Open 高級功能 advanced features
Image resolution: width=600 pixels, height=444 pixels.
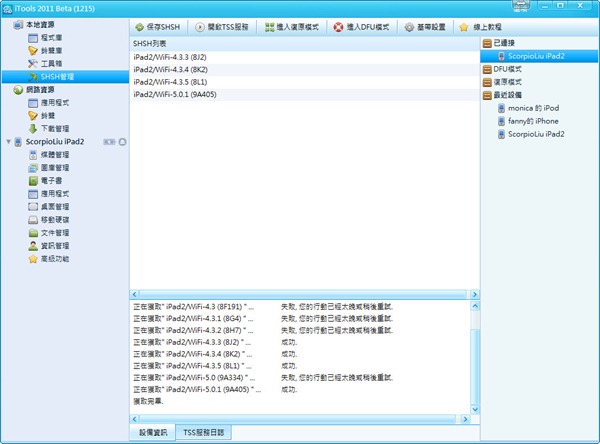[x=49, y=259]
